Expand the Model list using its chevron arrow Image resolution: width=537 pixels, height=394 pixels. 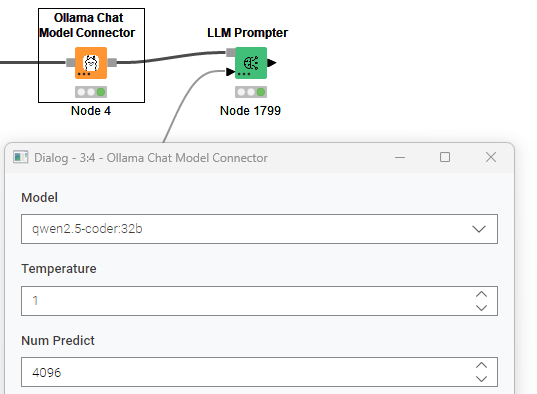[479, 229]
